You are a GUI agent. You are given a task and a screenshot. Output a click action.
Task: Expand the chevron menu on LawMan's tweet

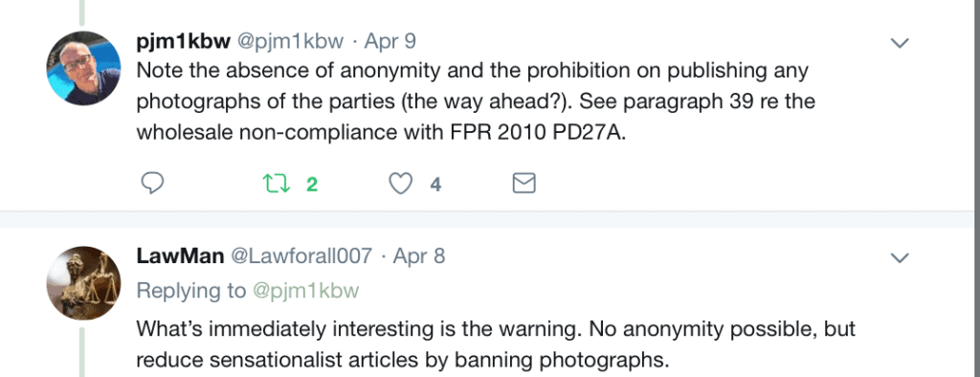point(900,257)
